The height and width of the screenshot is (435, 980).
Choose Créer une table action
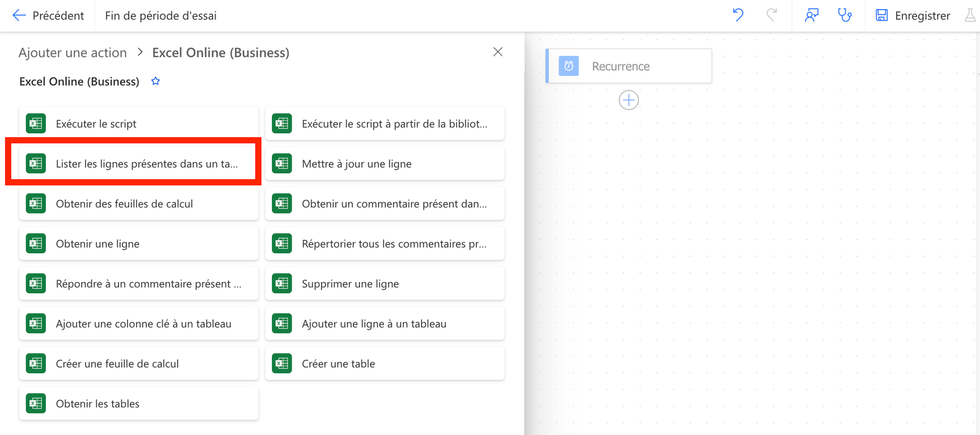click(x=385, y=363)
